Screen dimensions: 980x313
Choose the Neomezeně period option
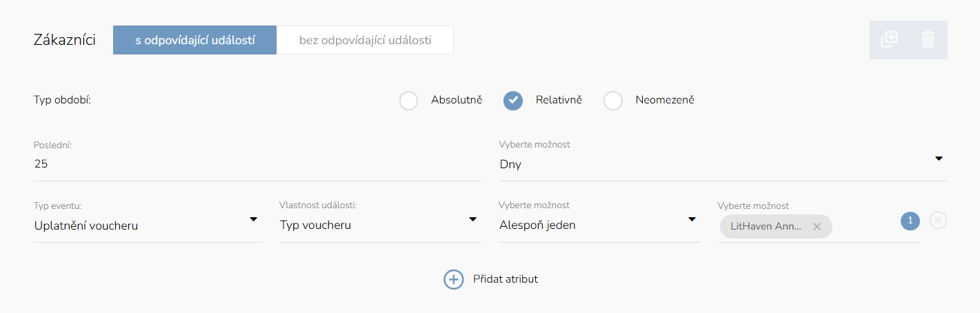[613, 101]
